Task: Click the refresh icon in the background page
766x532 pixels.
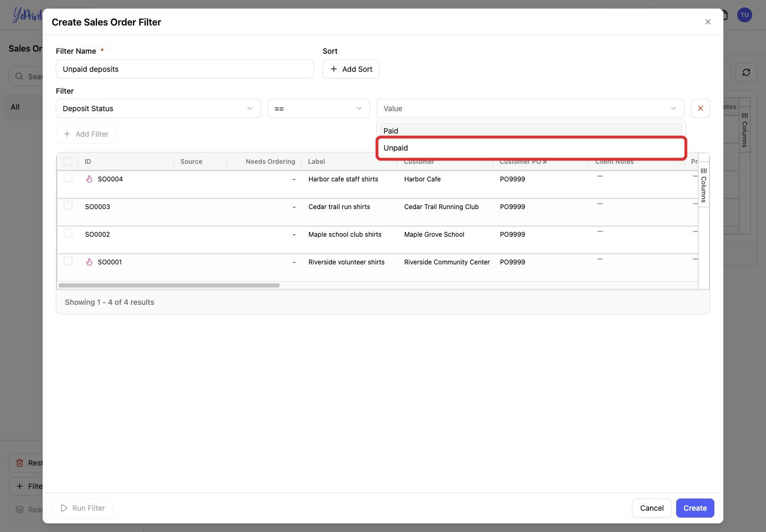Action: coord(746,72)
